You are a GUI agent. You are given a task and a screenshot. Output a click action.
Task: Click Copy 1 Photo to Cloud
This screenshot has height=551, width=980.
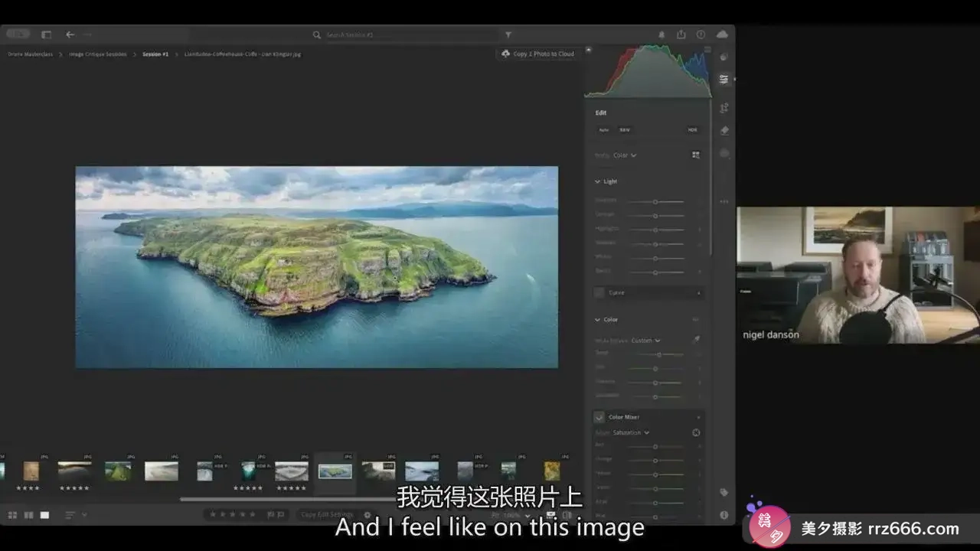pos(537,54)
